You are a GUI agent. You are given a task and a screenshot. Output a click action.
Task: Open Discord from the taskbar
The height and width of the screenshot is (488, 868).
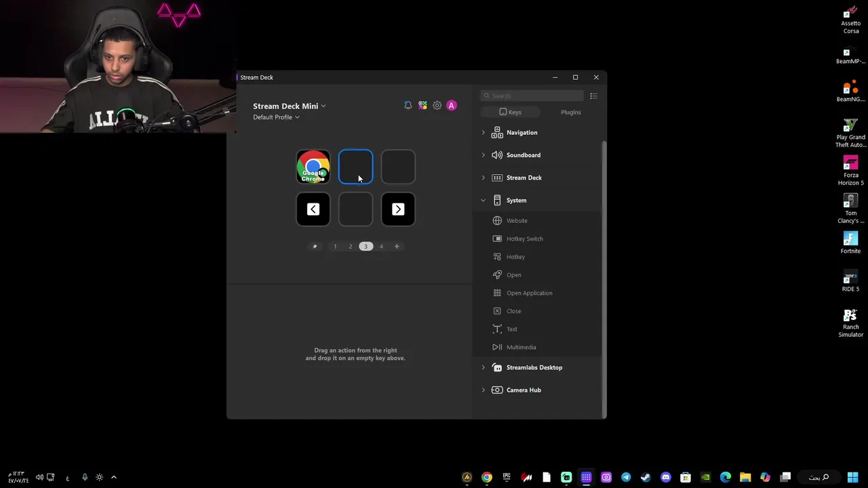[x=666, y=477]
